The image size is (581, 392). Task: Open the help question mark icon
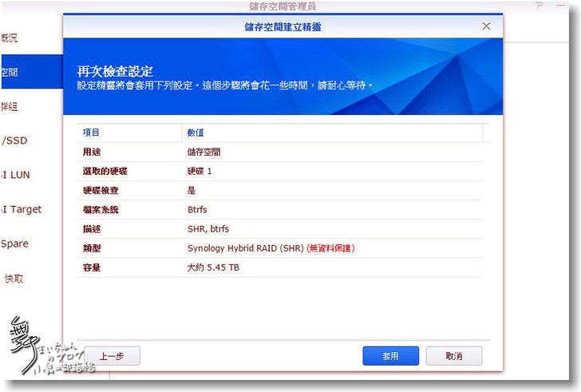click(x=539, y=6)
